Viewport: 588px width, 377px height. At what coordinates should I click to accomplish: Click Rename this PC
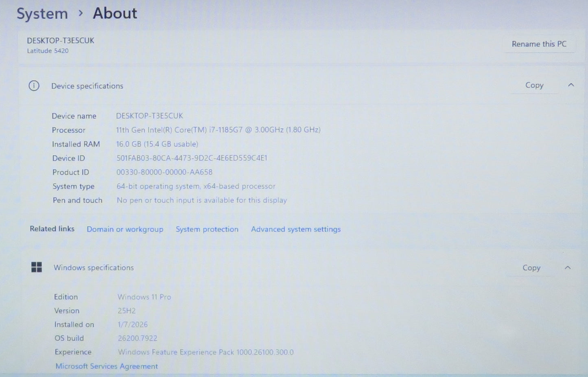539,44
